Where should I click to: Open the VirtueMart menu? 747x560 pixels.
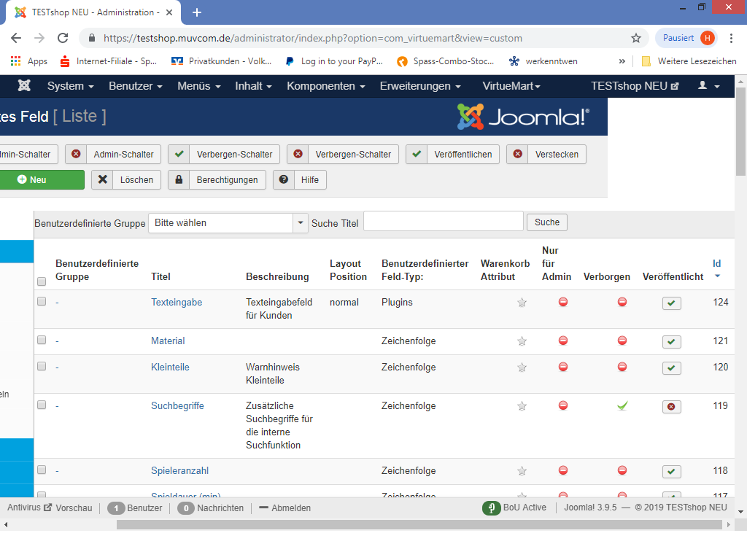tap(511, 86)
